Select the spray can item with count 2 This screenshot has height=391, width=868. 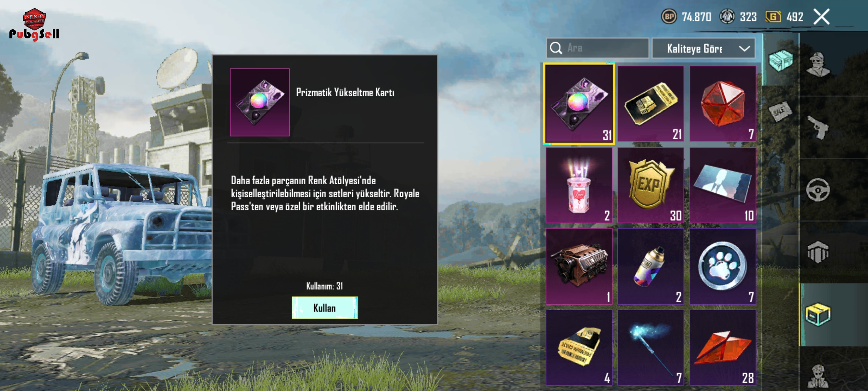tap(651, 266)
